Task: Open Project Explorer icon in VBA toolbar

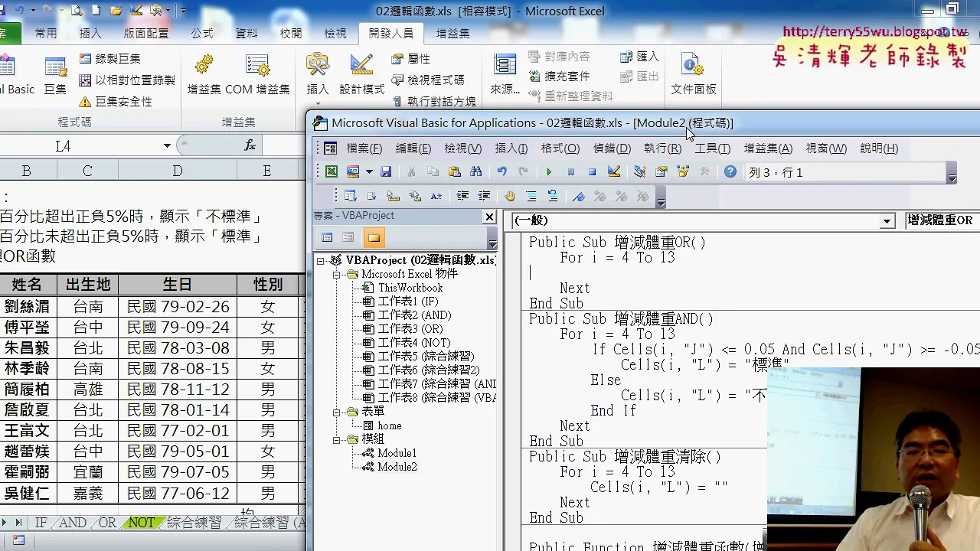Action: tap(640, 172)
